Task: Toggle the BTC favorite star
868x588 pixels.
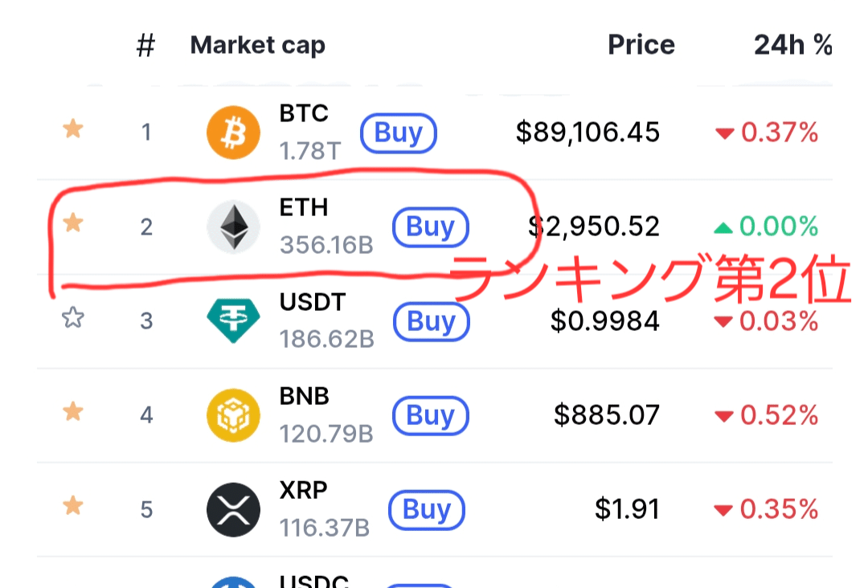Action: [73, 129]
